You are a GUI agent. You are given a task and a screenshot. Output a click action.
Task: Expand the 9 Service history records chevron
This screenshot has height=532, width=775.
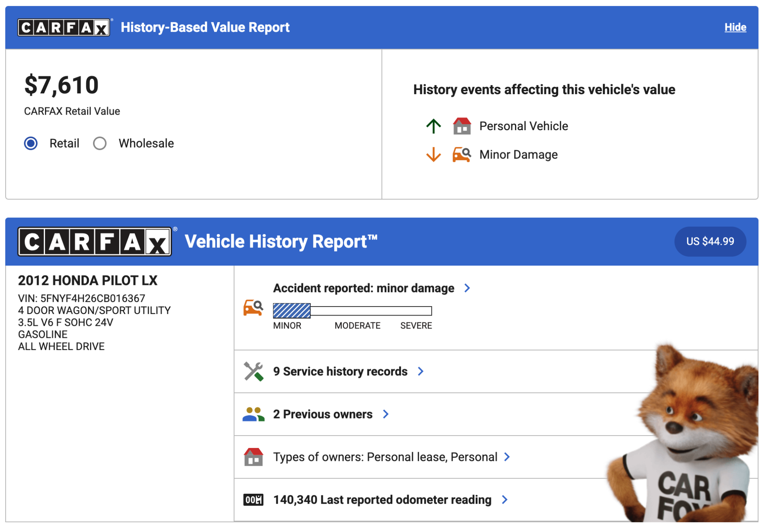coord(421,371)
